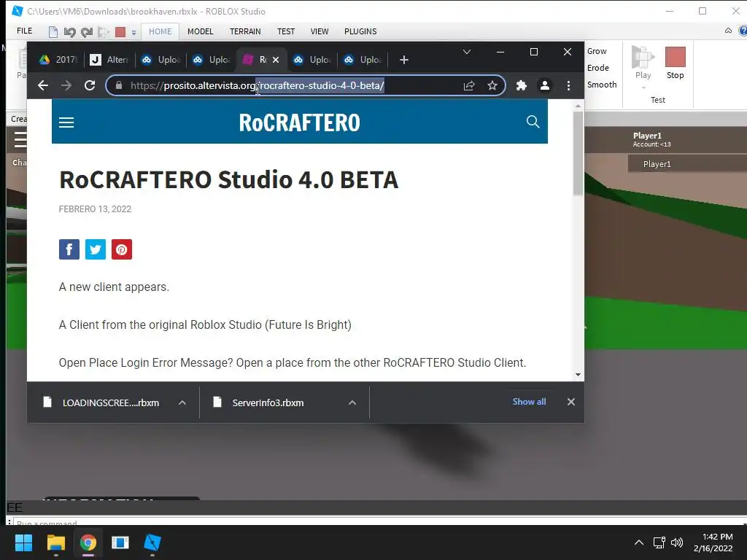Click the site lock icon in address bar
The width and height of the screenshot is (747, 560).
[x=119, y=85]
